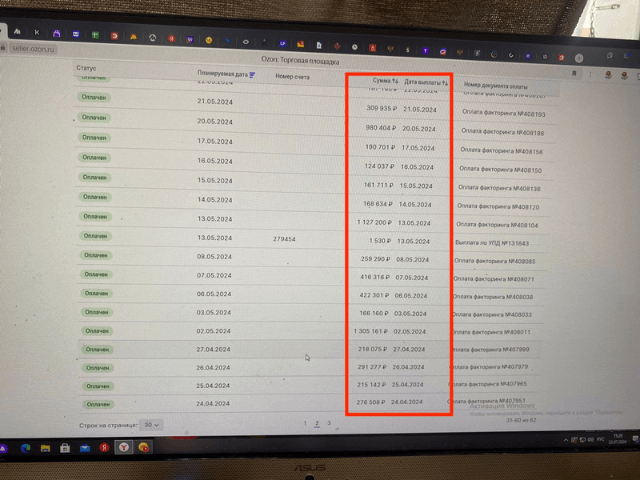Screen dimensions: 640x480
Task: Click the system clock in the taskbar
Action: [618, 439]
